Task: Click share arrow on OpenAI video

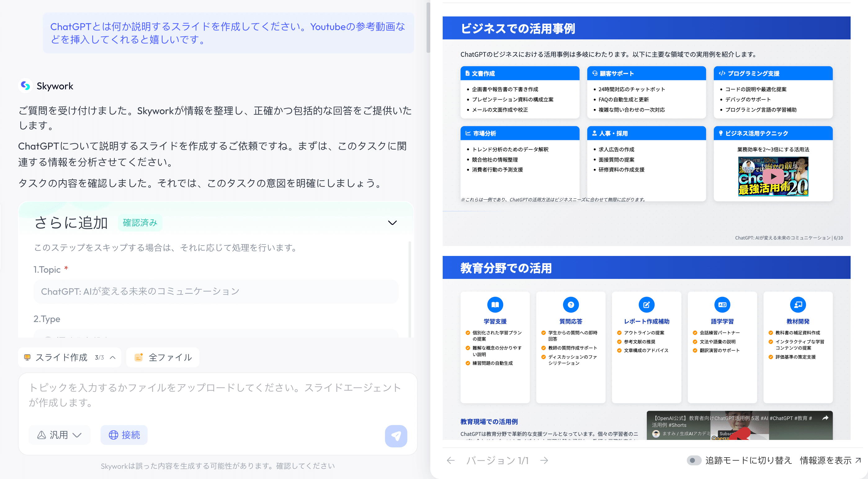Action: coord(825,418)
